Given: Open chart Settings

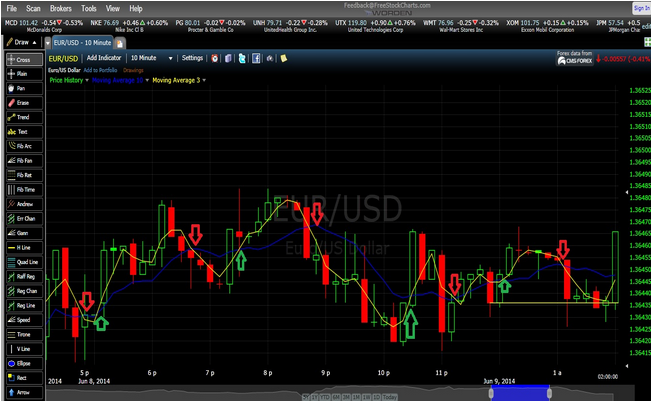Looking at the screenshot, I should point(192,58).
